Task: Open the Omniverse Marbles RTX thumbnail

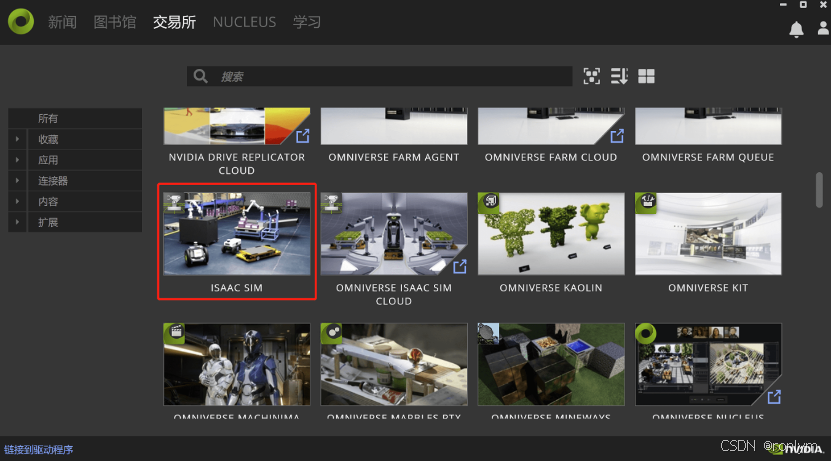Action: coord(394,364)
